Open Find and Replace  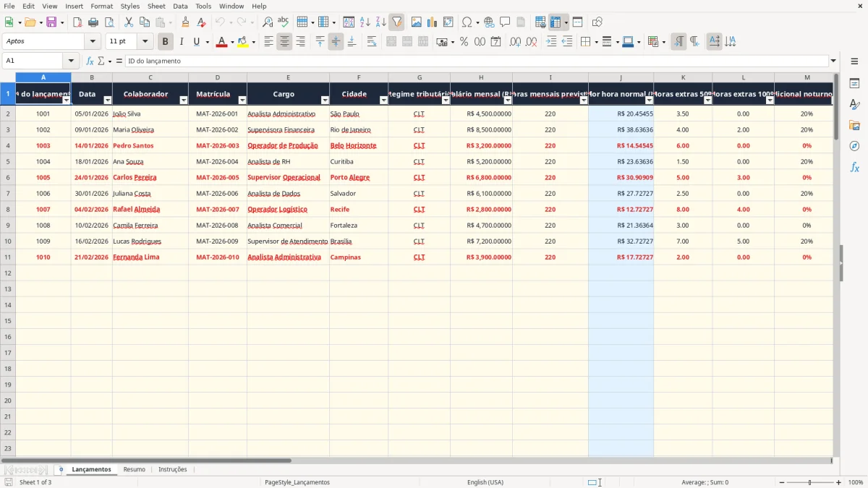click(x=268, y=22)
